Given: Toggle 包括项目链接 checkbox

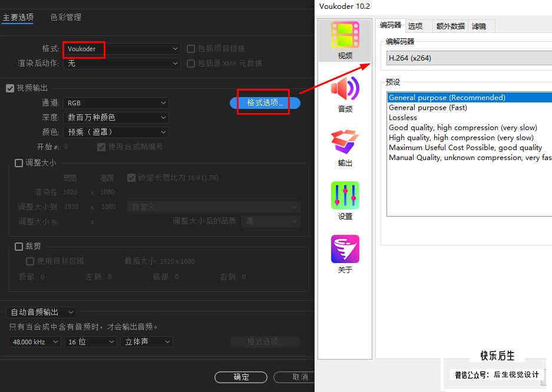Looking at the screenshot, I should tap(191, 48).
